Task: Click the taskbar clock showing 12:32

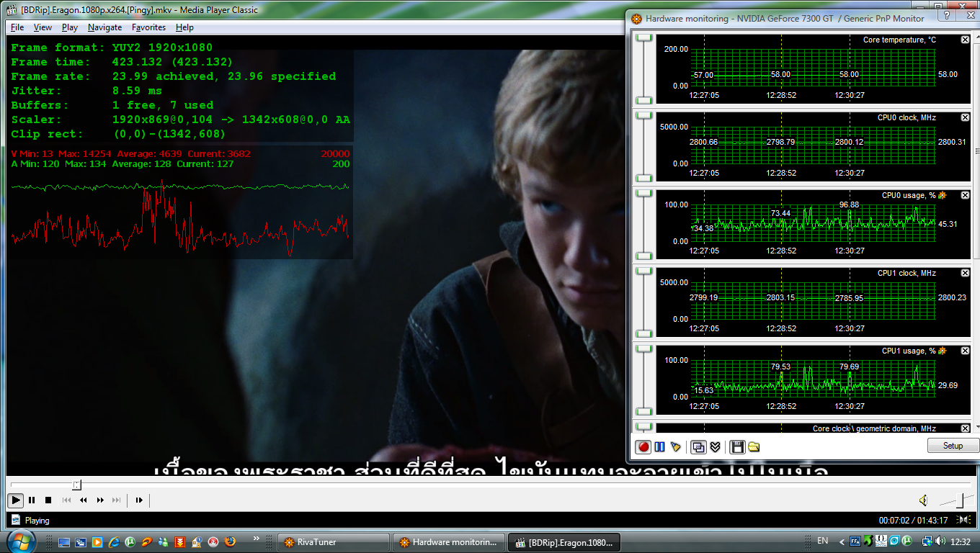Action: [960, 541]
